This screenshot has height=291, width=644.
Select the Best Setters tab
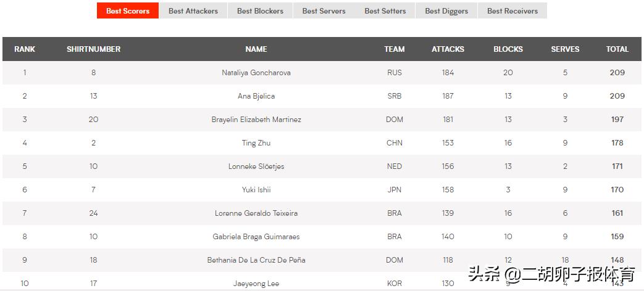coord(385,10)
